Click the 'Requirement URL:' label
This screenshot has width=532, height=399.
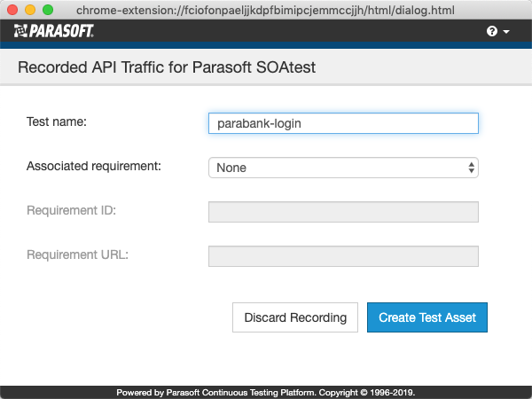[x=78, y=254]
